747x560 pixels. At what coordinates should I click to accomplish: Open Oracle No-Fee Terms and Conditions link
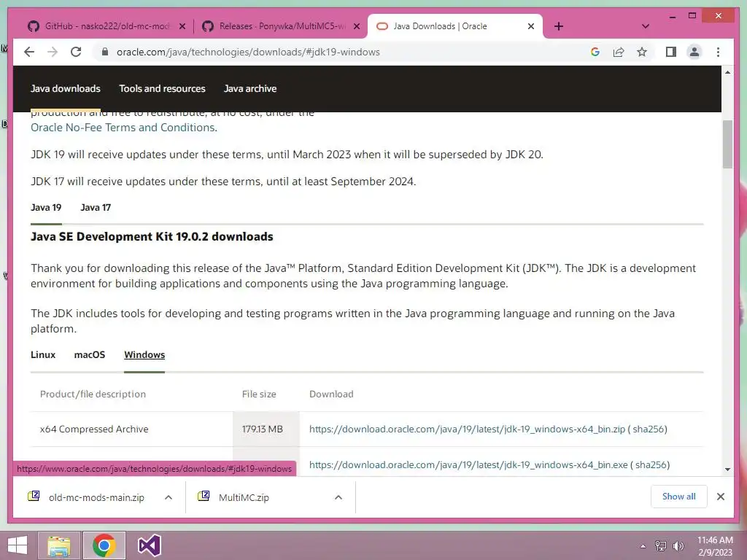coord(124,128)
